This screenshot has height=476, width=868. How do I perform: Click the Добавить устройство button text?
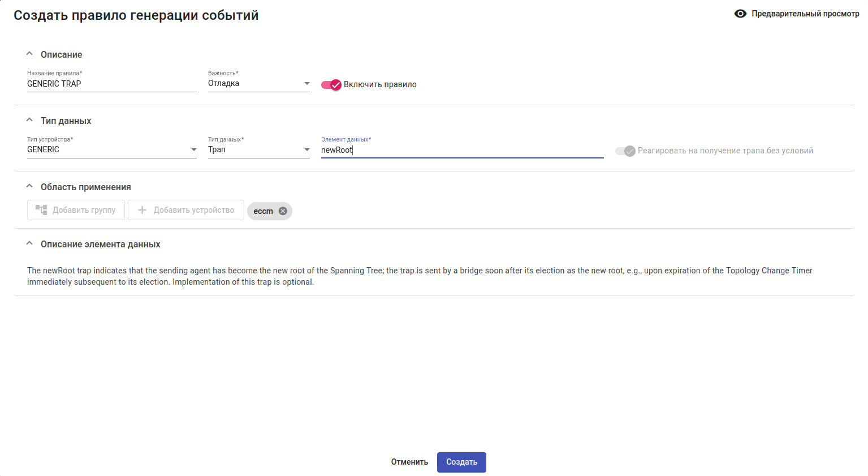[193, 210]
